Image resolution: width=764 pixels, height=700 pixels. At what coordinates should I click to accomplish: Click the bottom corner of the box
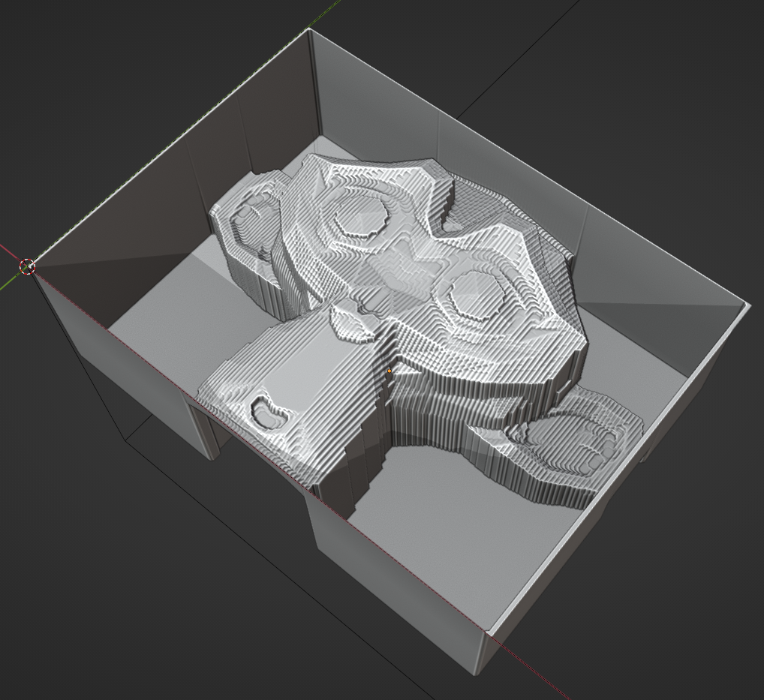tap(489, 635)
